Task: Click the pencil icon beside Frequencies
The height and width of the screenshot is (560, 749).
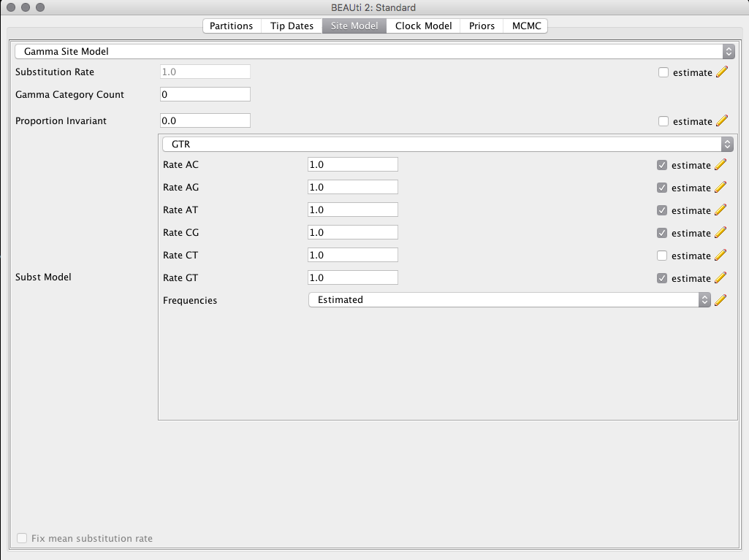Action: (x=721, y=300)
